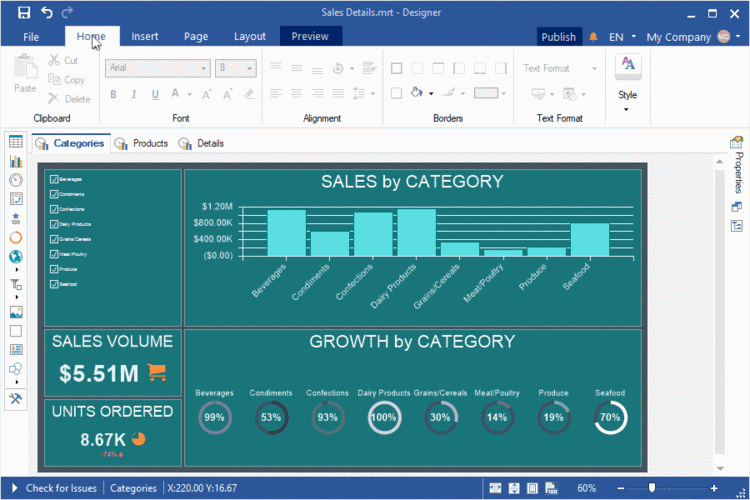Click the zoom slider handle

(651, 488)
